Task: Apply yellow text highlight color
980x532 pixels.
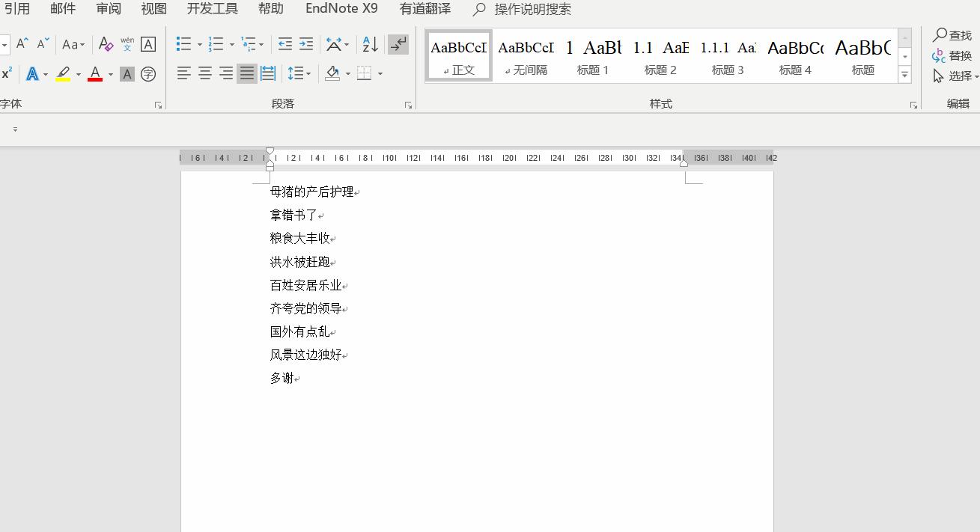Action: (63, 74)
